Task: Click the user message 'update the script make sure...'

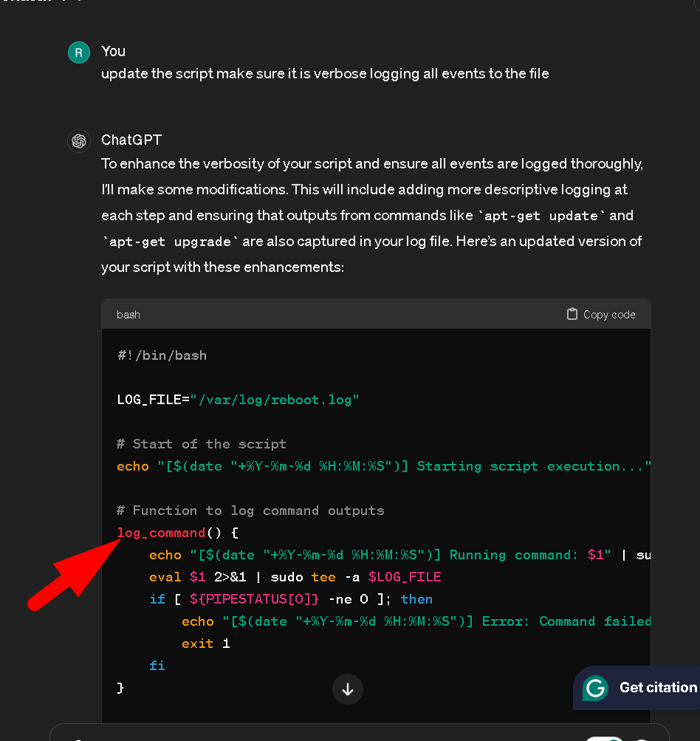Action: point(325,74)
